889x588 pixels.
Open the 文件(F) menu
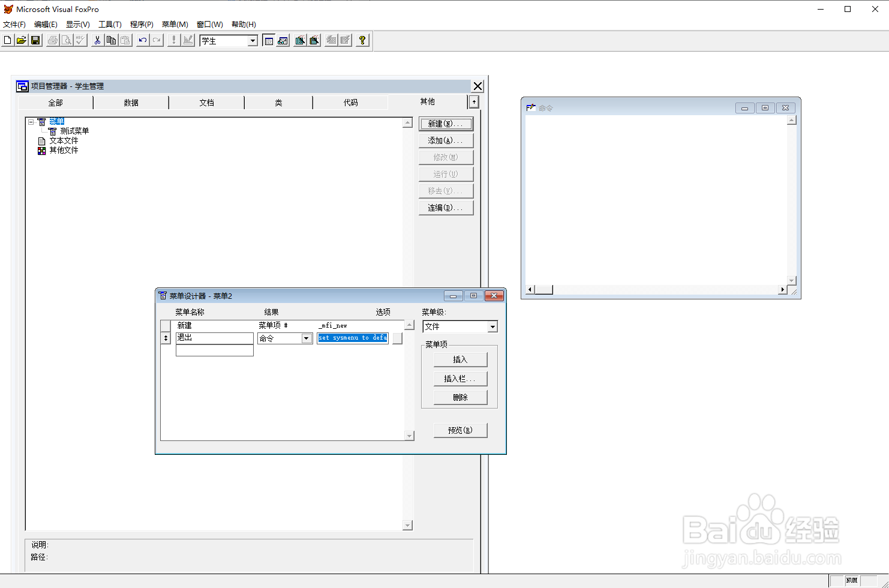click(14, 25)
